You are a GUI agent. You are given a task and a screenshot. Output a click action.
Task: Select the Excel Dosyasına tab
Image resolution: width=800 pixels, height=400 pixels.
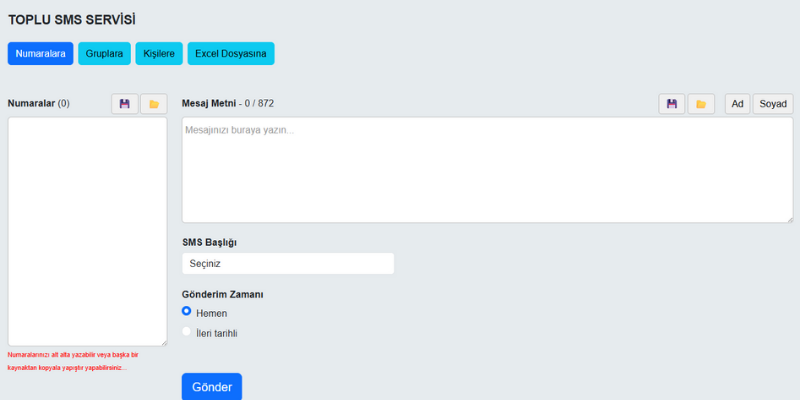pyautogui.click(x=230, y=53)
